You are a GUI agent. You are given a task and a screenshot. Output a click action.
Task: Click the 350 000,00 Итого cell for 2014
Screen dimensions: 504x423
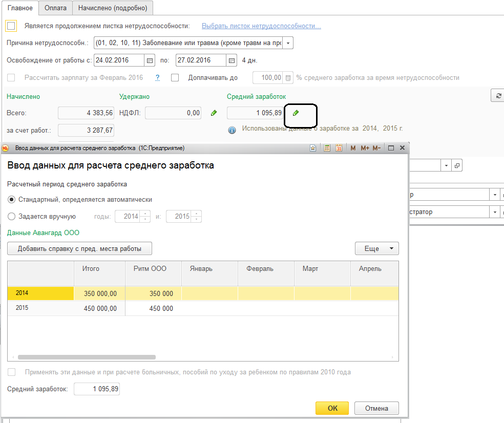(99, 293)
